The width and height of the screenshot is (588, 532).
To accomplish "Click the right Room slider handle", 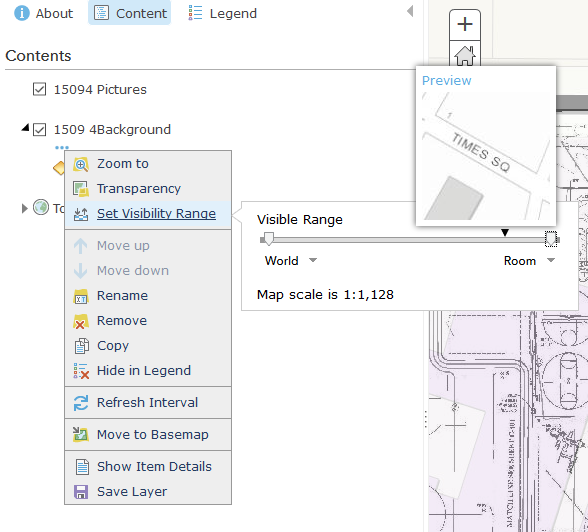I will coord(550,239).
